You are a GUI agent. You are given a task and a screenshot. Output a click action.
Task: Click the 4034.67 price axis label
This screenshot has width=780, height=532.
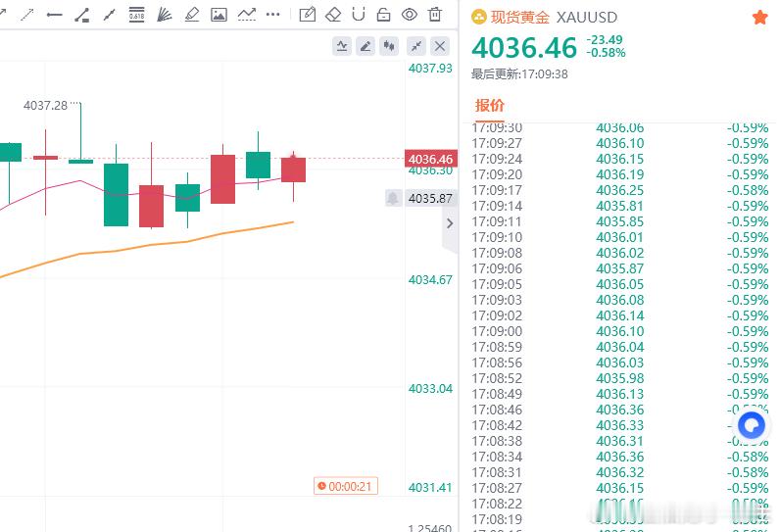tap(430, 280)
